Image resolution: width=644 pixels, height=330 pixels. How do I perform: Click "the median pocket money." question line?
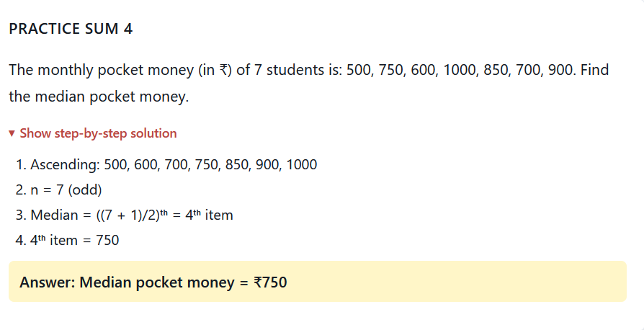(x=99, y=97)
